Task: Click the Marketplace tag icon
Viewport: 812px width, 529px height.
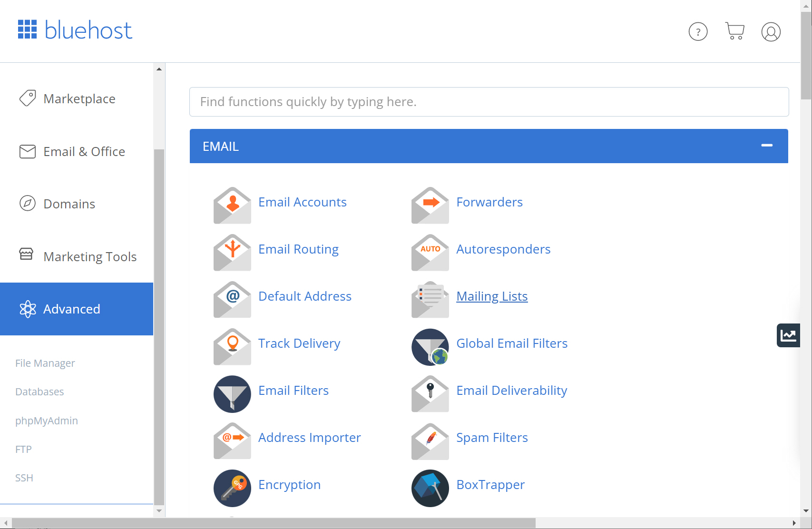Action: [x=28, y=98]
